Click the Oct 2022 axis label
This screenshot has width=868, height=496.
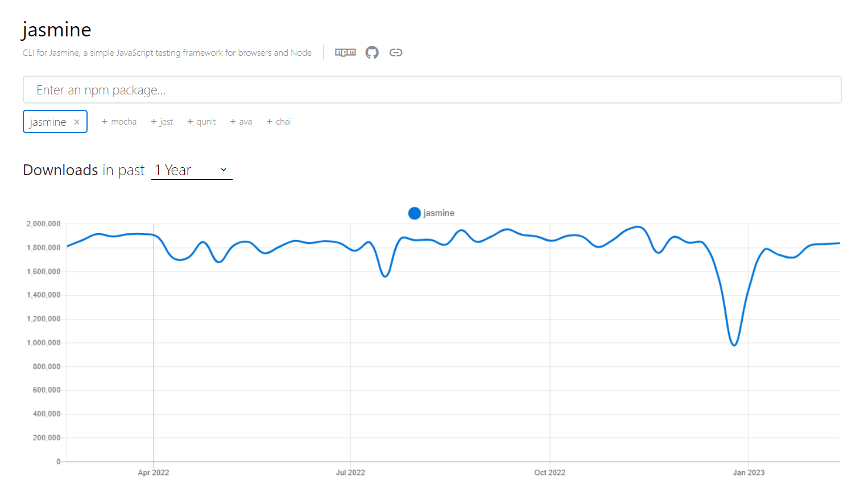(549, 473)
